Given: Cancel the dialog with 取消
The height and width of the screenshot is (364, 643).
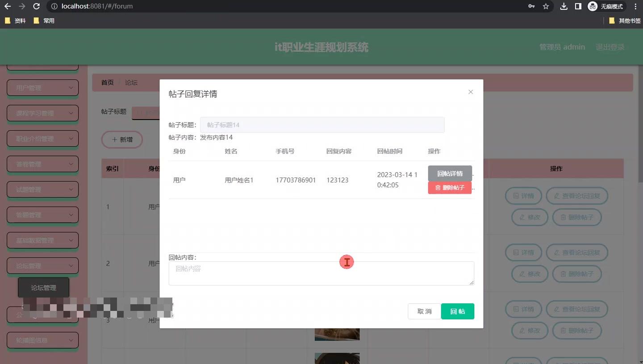Looking at the screenshot, I should click(x=424, y=311).
